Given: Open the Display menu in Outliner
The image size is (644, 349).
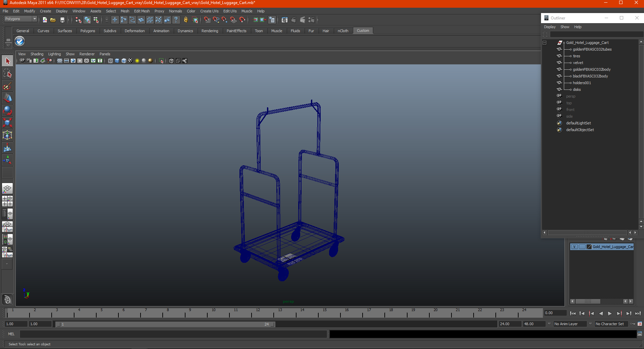Looking at the screenshot, I should [x=550, y=27].
